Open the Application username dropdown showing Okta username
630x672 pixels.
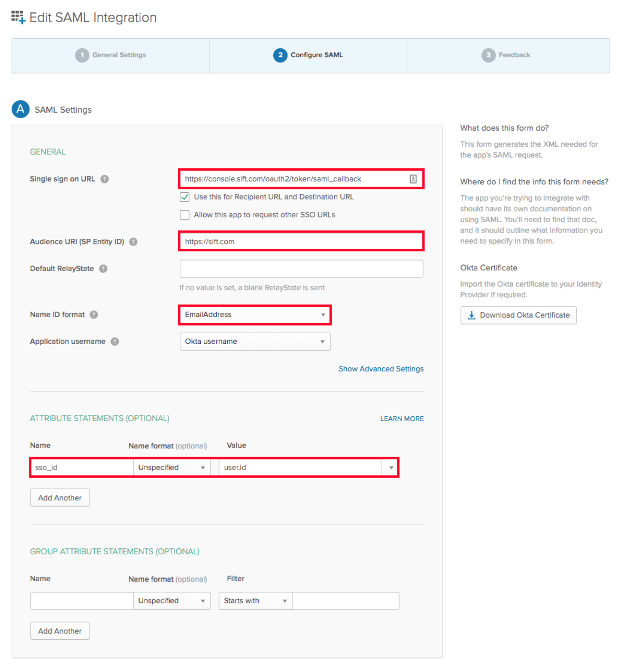point(255,342)
